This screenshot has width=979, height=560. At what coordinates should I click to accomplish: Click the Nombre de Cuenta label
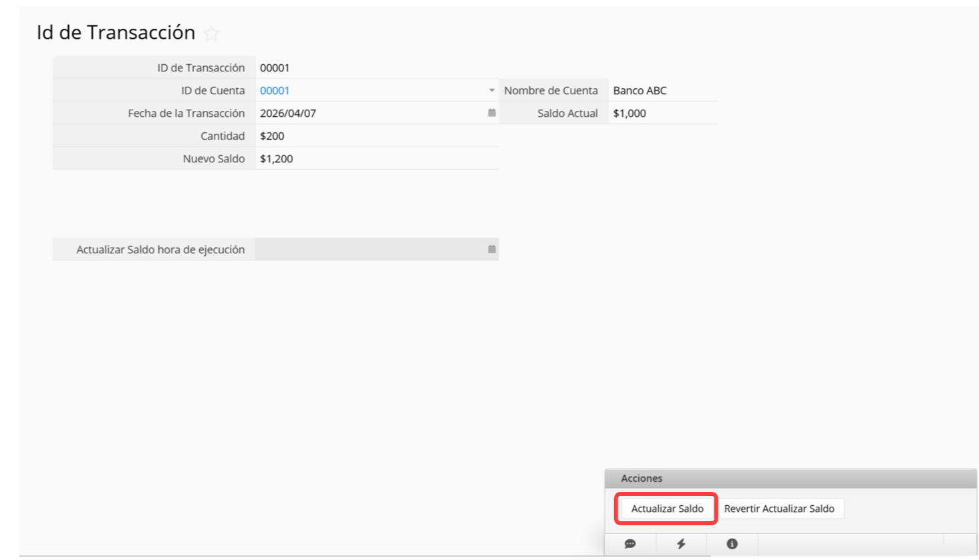[551, 90]
